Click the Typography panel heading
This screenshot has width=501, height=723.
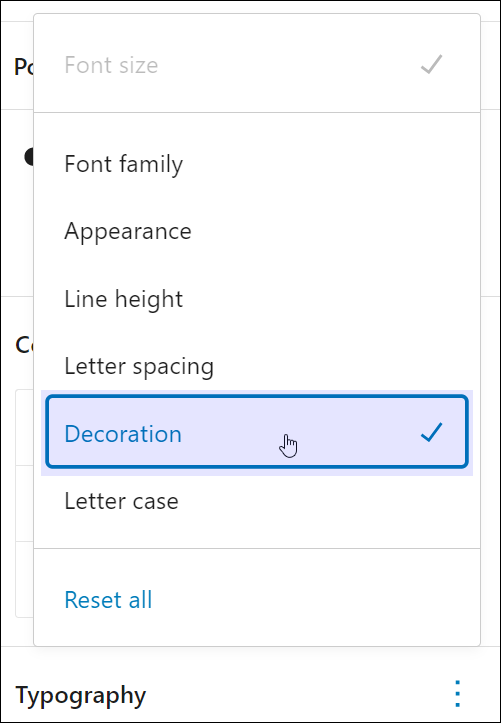81,695
